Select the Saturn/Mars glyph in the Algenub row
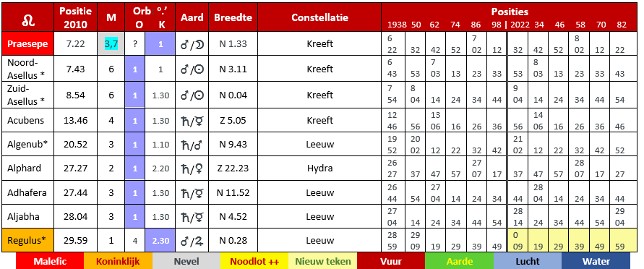 [192, 145]
